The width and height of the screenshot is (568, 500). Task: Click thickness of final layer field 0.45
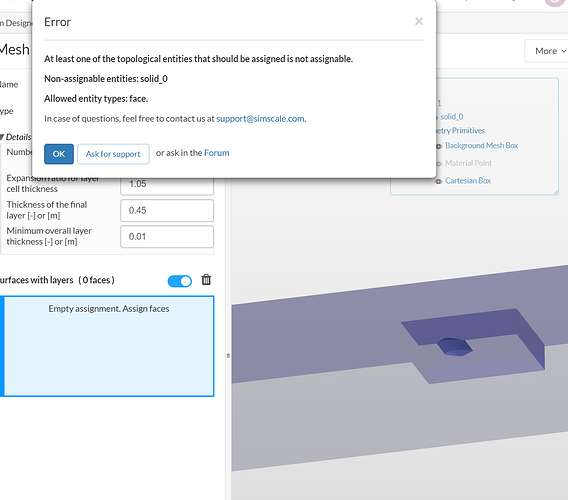pyautogui.click(x=167, y=211)
